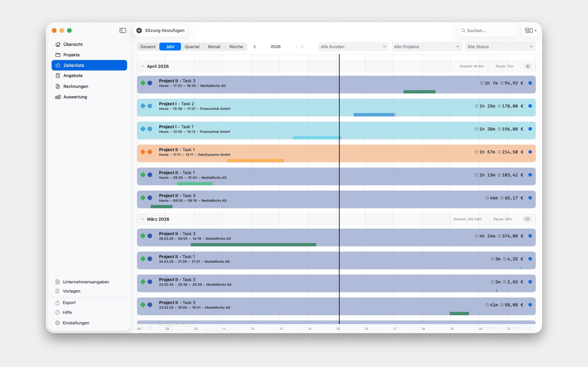Toggle status dot on DataSystems GmbH session
The image size is (588, 367).
point(530,152)
